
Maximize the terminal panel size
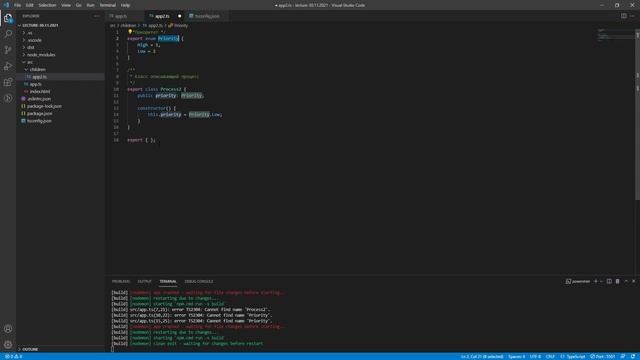626,281
